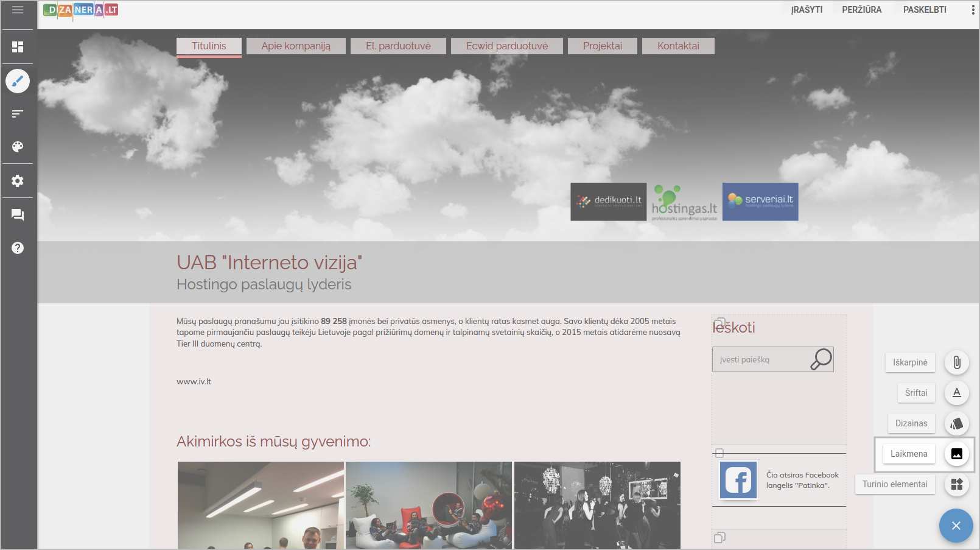Viewport: 980px width, 550px height.
Task: Click the ĮRAŠYTI save button
Action: pos(807,10)
